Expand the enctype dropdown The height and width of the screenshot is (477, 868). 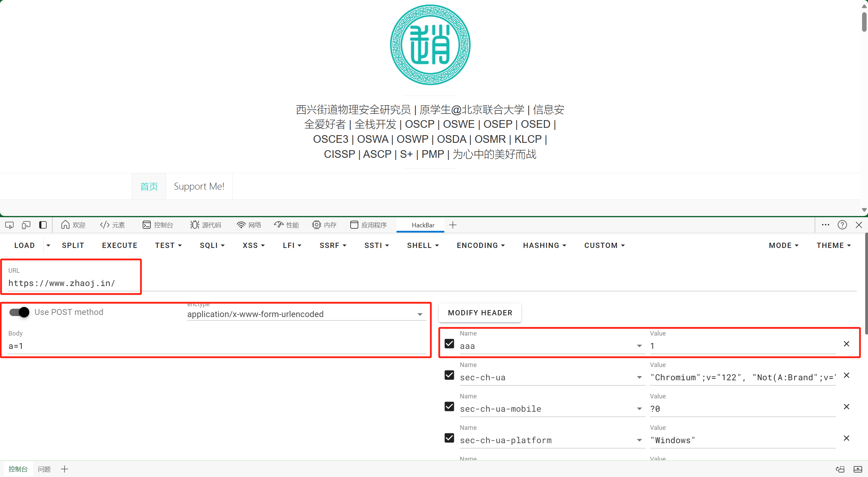coord(420,314)
